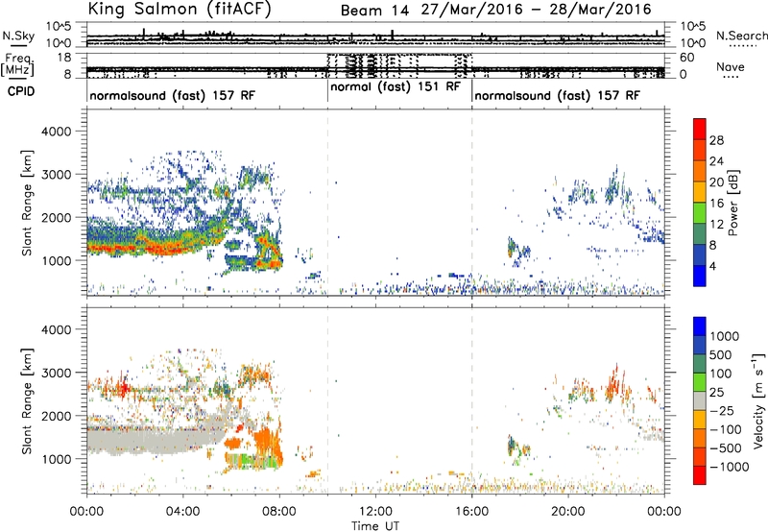Click the 'CPID' label
This screenshot has width=768, height=532.
coord(21,91)
